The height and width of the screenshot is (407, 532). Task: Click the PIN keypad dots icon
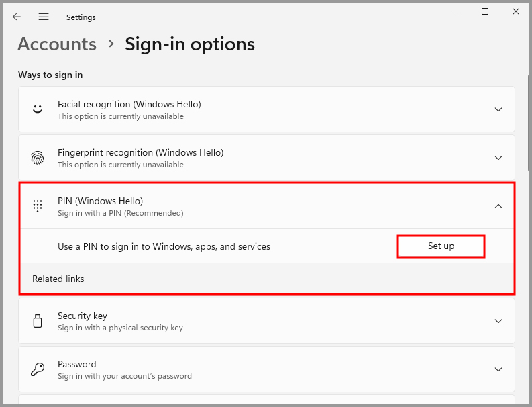click(x=38, y=206)
